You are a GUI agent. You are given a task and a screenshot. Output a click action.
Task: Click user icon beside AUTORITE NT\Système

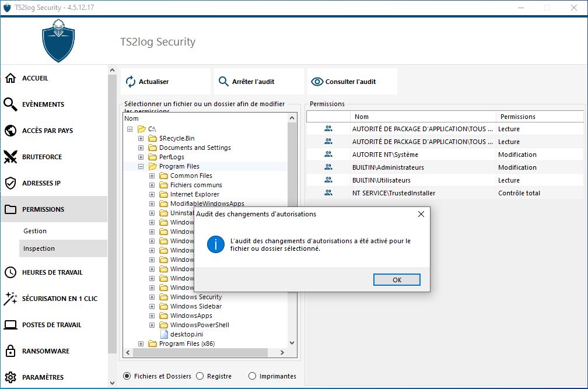pos(328,154)
